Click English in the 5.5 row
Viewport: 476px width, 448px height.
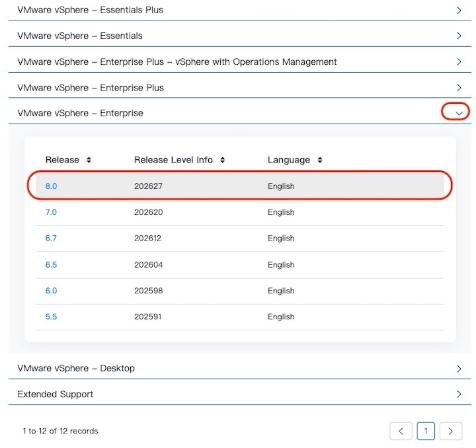point(281,317)
